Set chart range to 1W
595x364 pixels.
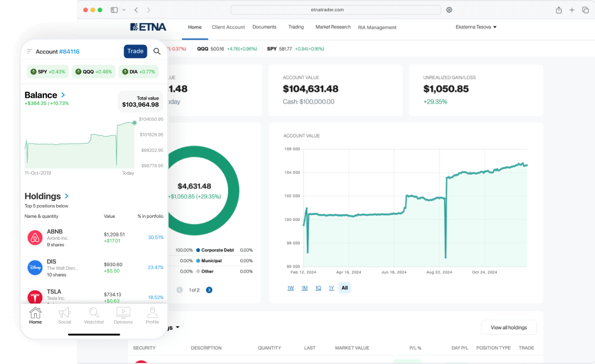click(291, 288)
